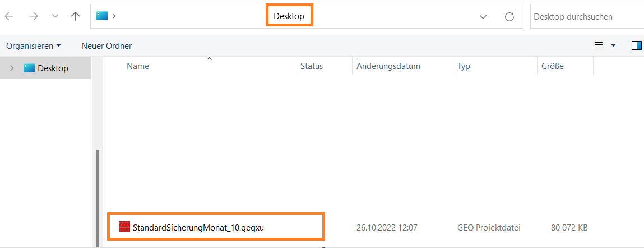The width and height of the screenshot is (644, 248).
Task: Go up one folder level
Action: [76, 17]
